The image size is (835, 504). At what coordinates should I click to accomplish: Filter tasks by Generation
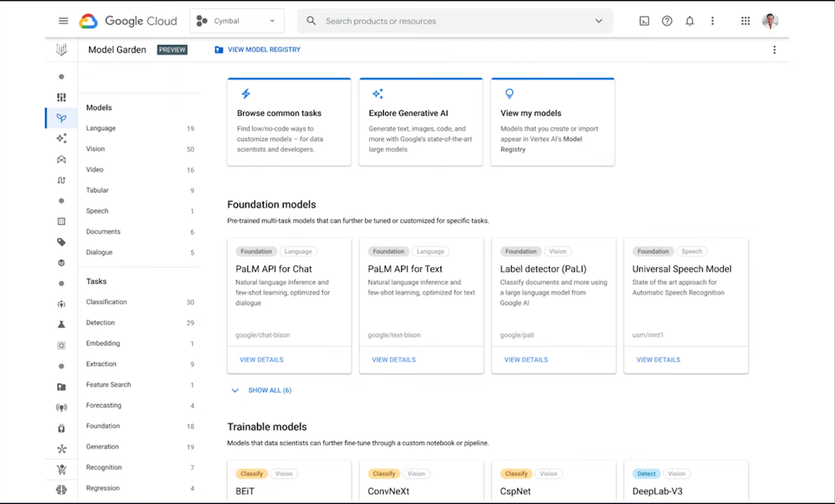[x=140, y=446]
